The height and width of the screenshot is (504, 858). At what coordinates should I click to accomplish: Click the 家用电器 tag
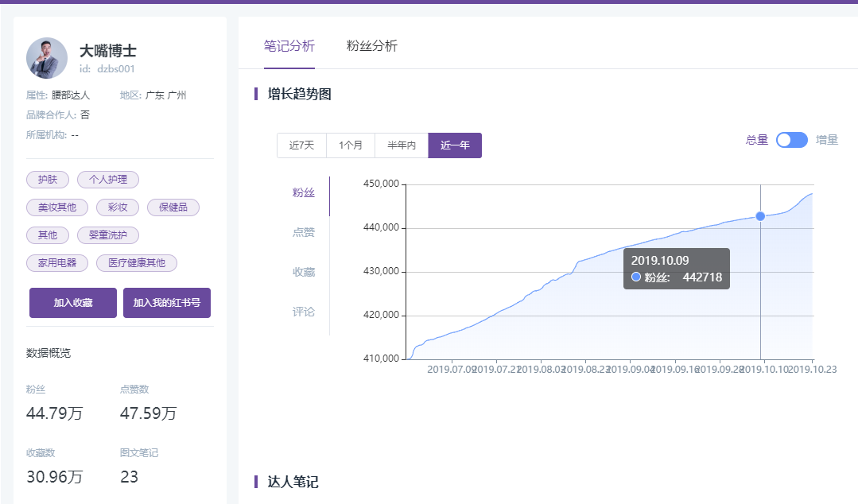pyautogui.click(x=57, y=263)
